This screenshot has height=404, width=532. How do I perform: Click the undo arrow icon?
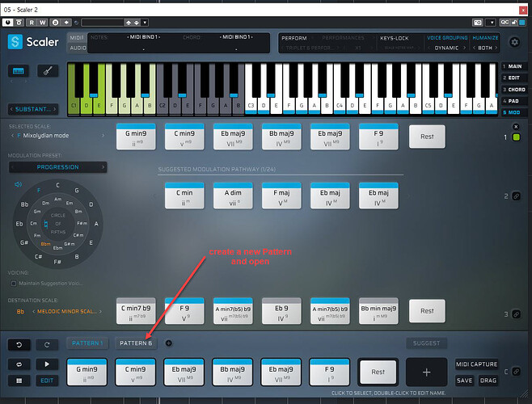coord(19,344)
